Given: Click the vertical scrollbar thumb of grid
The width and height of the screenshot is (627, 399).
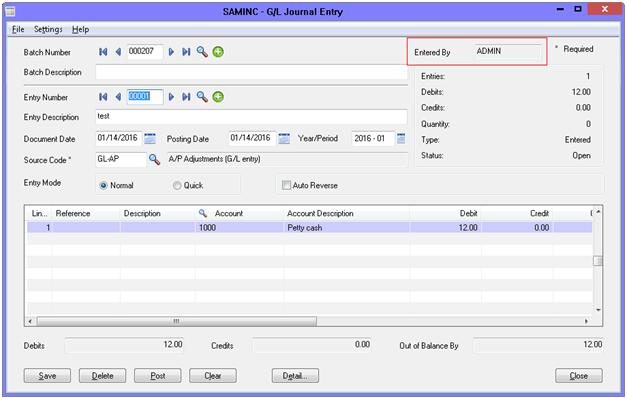Looking at the screenshot, I should pos(598,261).
